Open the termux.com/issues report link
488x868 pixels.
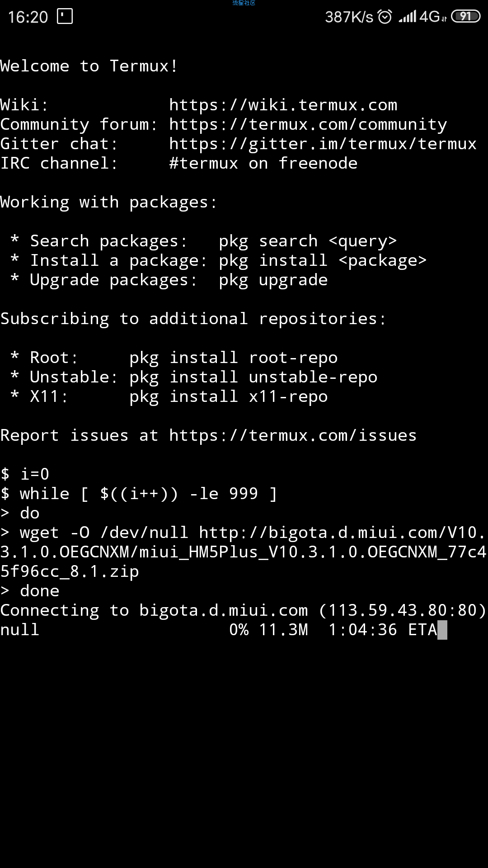point(293,435)
